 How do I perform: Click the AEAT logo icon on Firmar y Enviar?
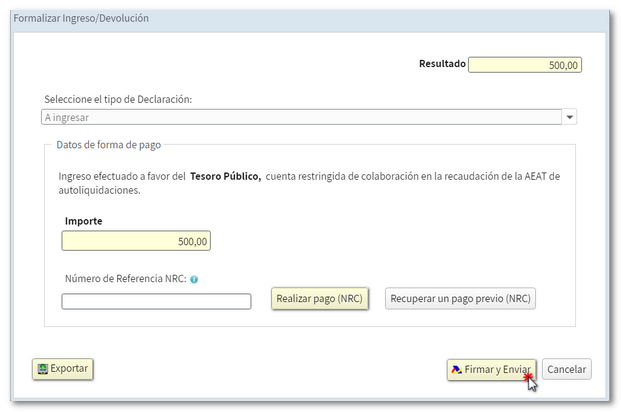pos(457,370)
